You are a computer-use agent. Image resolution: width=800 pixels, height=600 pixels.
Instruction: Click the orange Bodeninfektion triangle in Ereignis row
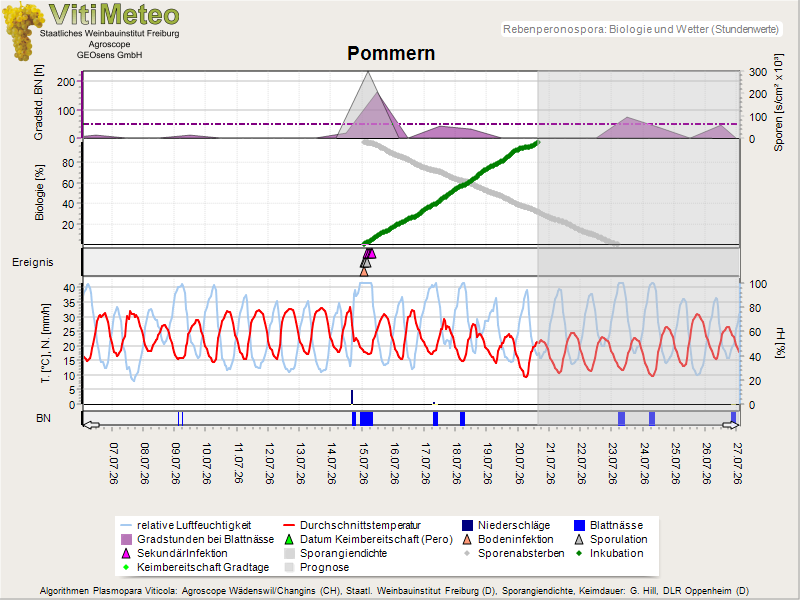[x=364, y=272]
